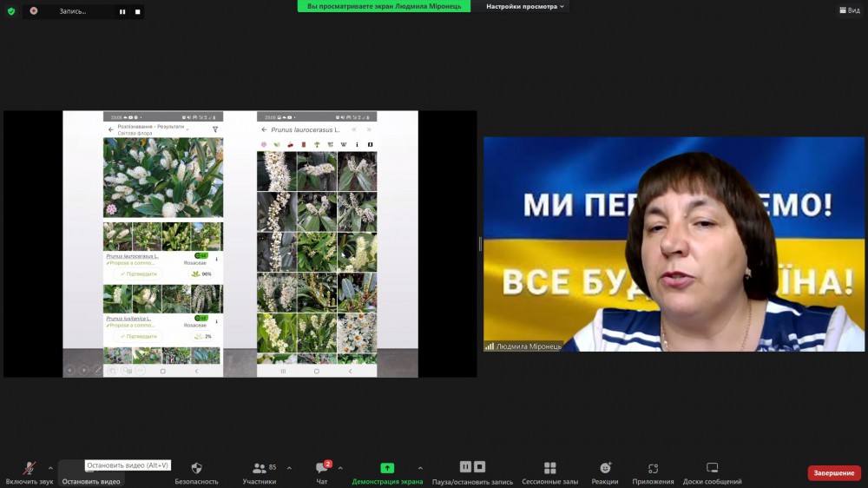The height and width of the screenshot is (488, 868).
Task: Open the Реакции reactions menu
Action: 605,469
